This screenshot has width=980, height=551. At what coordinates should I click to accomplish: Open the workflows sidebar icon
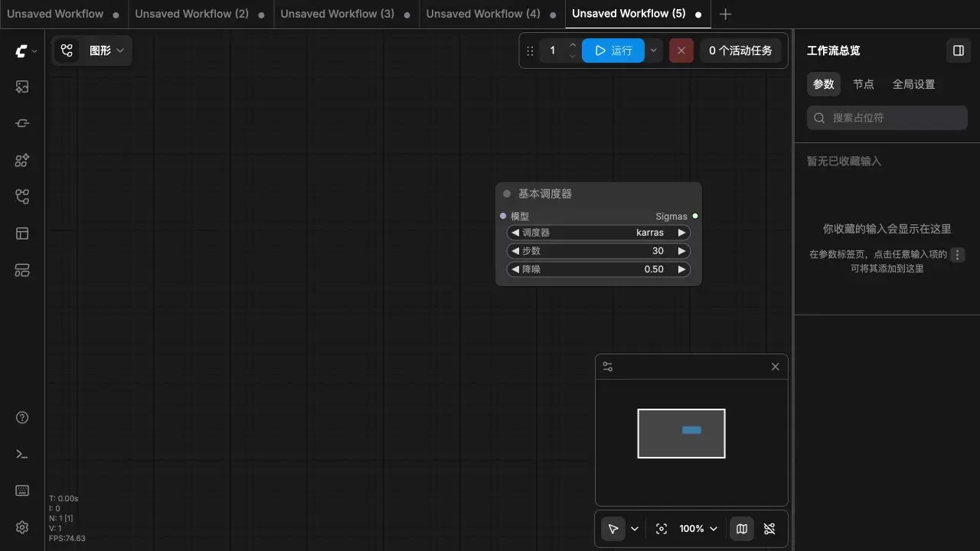(x=22, y=197)
